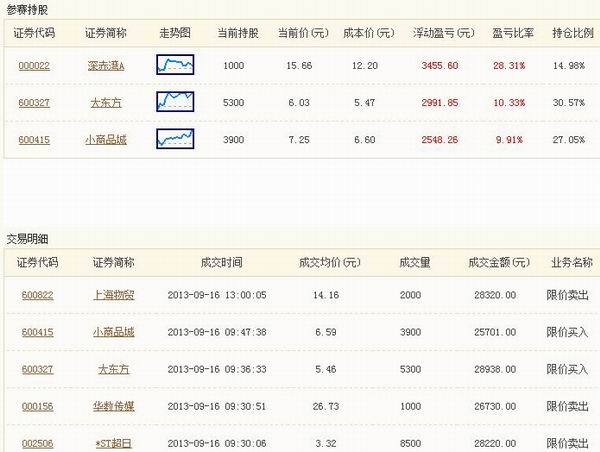The width and height of the screenshot is (600, 452).
Task: Open 上海物贸 stock name link
Action: pos(114,295)
